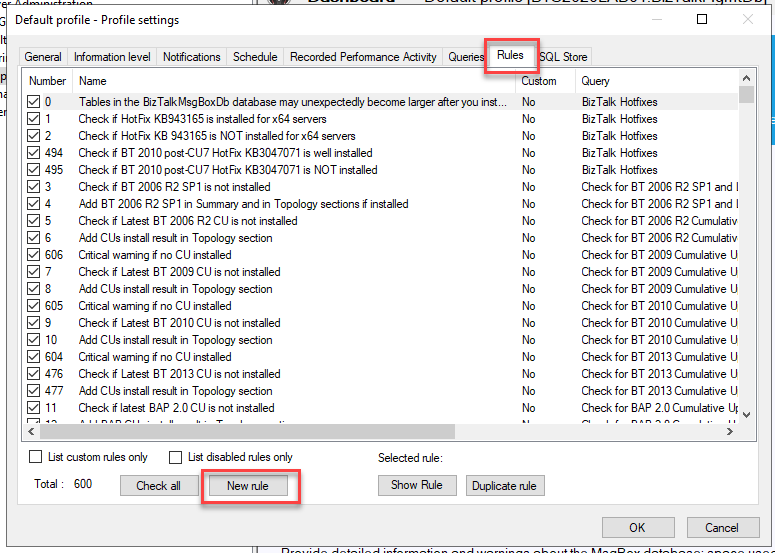Screen dimensions: 775x553
Task: Go to Recorded Performance Activity tab
Action: (363, 57)
